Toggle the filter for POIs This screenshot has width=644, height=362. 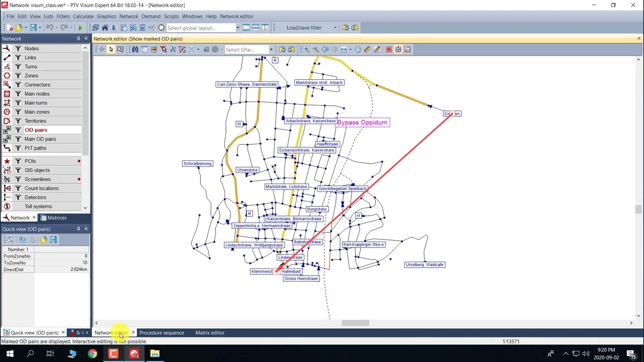(x=18, y=161)
